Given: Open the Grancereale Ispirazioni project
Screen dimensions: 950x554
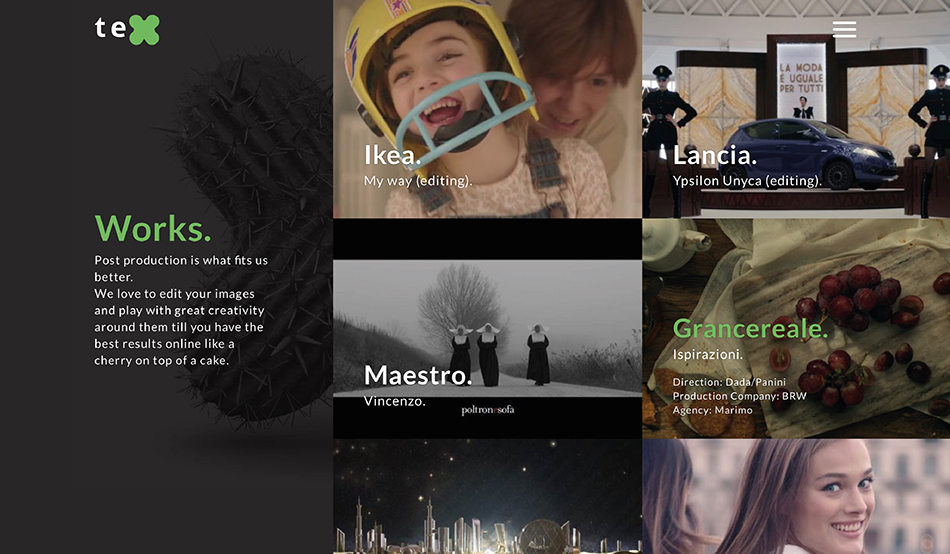Looking at the screenshot, I should coord(796,329).
